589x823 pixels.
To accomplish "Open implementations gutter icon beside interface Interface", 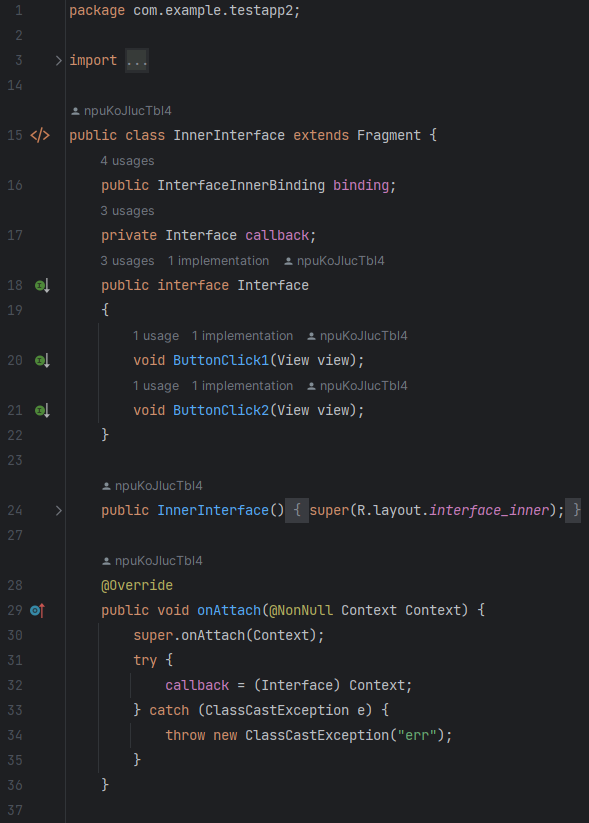I will 42,286.
